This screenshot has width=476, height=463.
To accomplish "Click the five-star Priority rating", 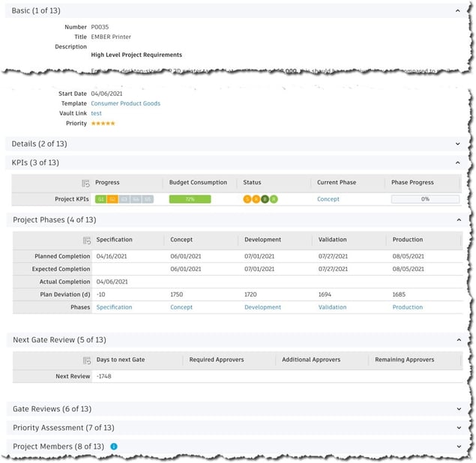I will 103,124.
